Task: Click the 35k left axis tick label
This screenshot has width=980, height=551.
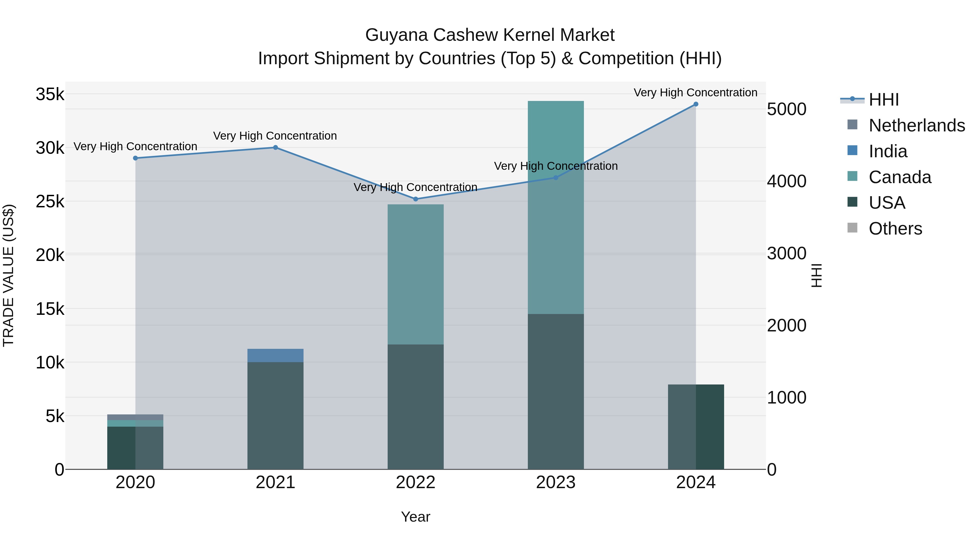Action: (x=50, y=94)
